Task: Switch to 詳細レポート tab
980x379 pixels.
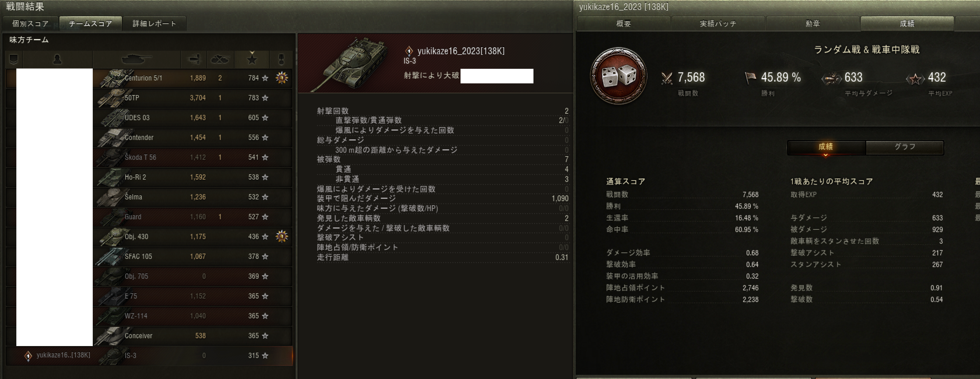Action: point(155,24)
